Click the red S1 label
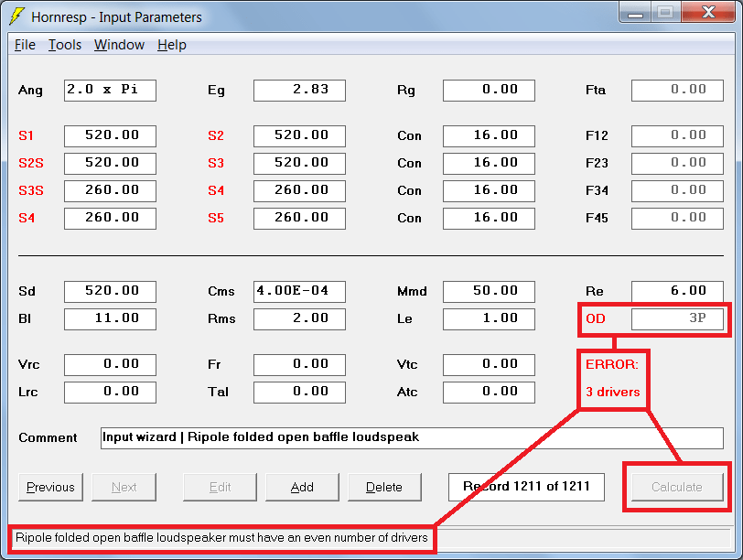The height and width of the screenshot is (560, 743). (26, 136)
